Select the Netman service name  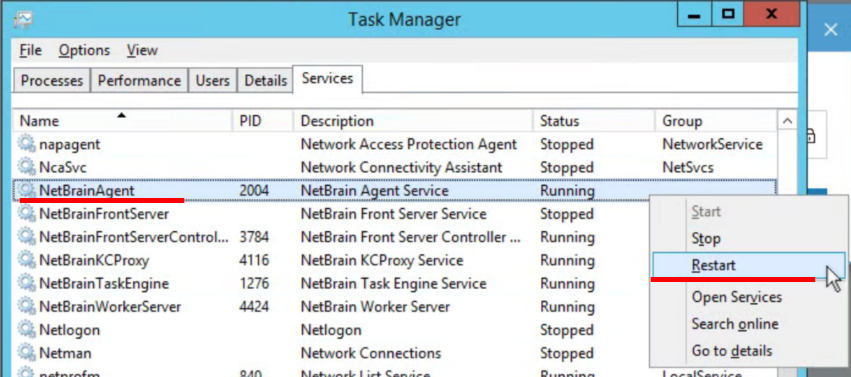[65, 353]
